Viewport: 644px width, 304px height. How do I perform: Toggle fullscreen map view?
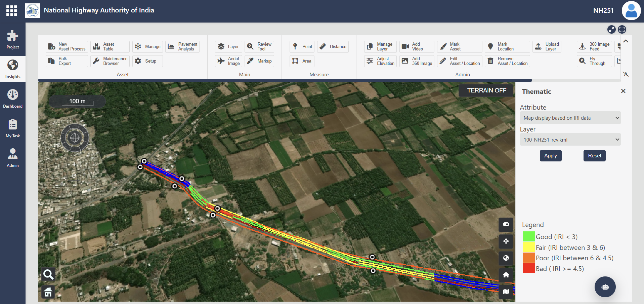[622, 30]
